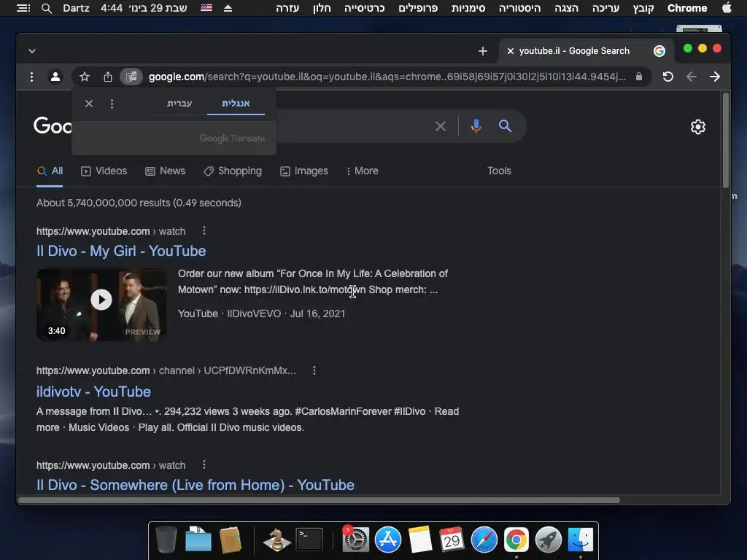View site info via the lock icon
Screen dimensions: 747x560
pyautogui.click(x=639, y=77)
